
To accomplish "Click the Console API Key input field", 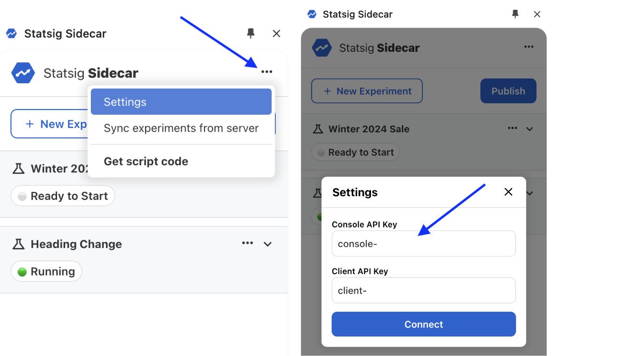I will pos(423,243).
